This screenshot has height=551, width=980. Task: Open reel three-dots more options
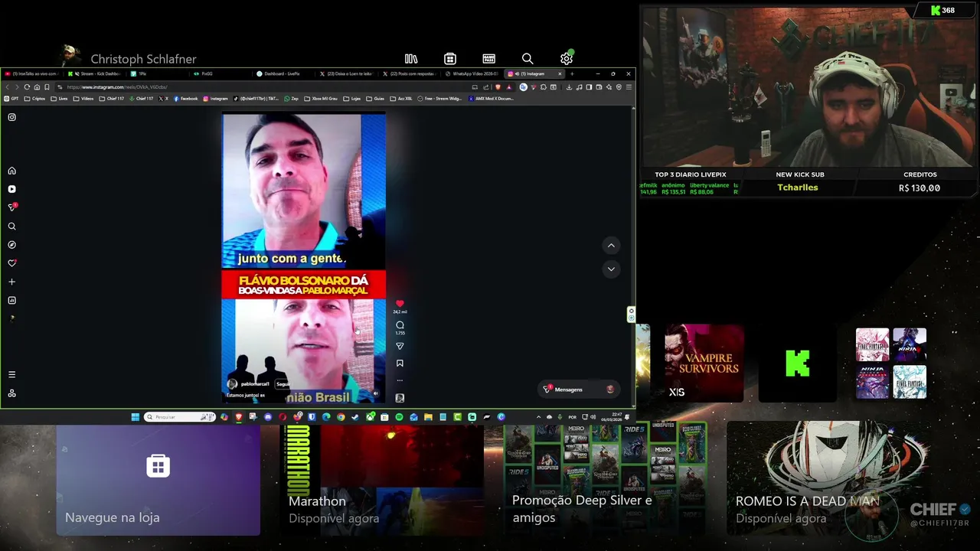[400, 380]
